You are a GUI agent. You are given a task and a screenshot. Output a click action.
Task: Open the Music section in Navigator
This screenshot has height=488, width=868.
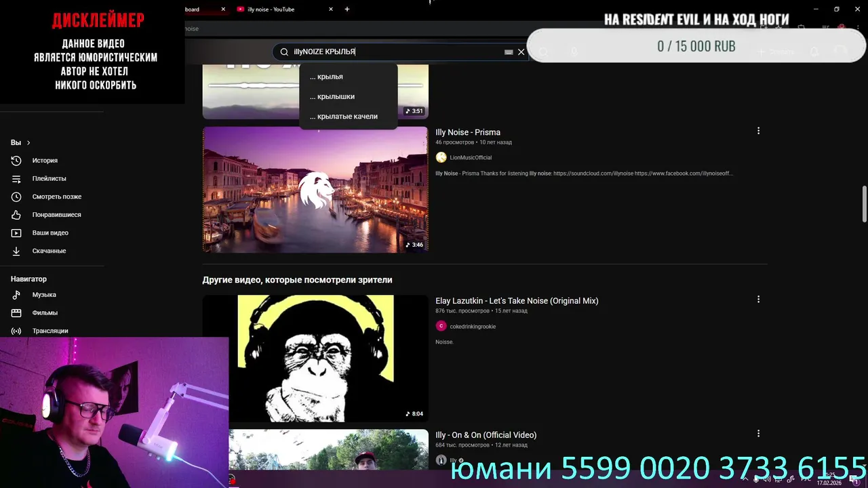44,295
